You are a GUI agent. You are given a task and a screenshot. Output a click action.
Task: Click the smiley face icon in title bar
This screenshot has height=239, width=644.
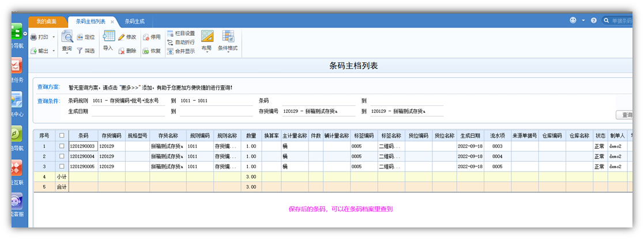tap(573, 20)
